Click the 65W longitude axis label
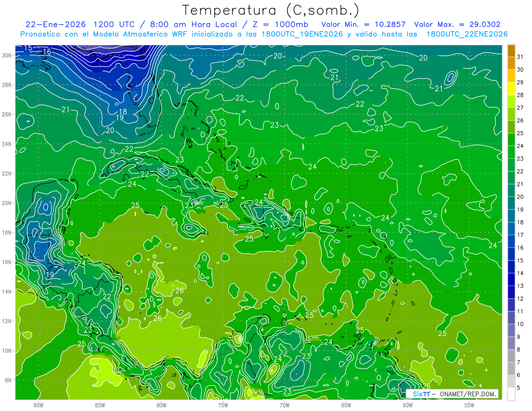The image size is (532, 411). click(x=346, y=405)
